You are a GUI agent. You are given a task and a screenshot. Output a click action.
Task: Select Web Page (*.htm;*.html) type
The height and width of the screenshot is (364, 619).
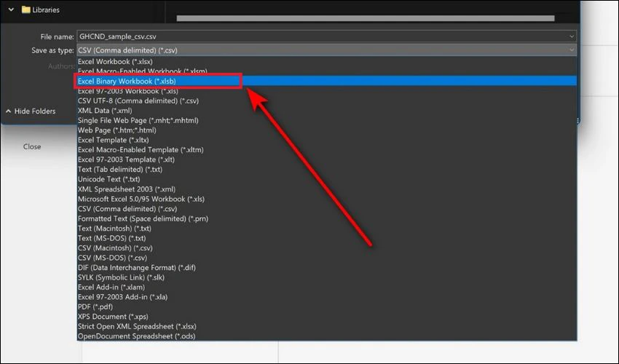click(327, 130)
